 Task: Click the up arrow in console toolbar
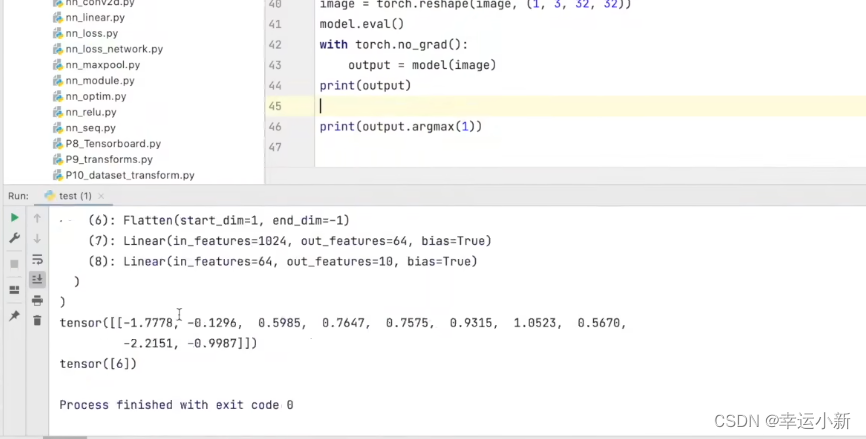[37, 218]
